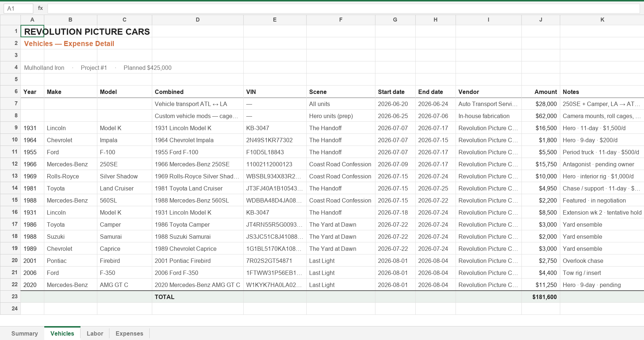The height and width of the screenshot is (340, 644).
Task: Click the VIN 2N49S1KR77302 cell
Action: click(275, 140)
